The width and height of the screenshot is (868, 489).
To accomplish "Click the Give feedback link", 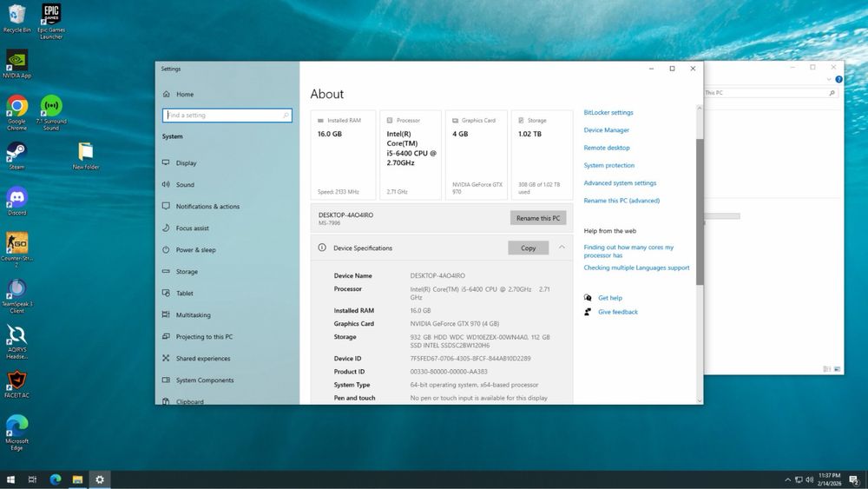I will coord(618,312).
